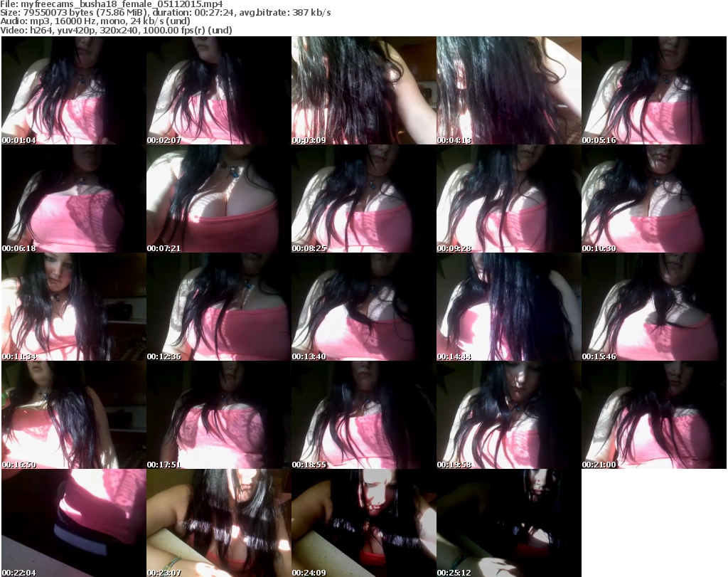Pick the thumbnail stamped 00:24:09
The width and height of the screenshot is (728, 577).
pos(363,523)
